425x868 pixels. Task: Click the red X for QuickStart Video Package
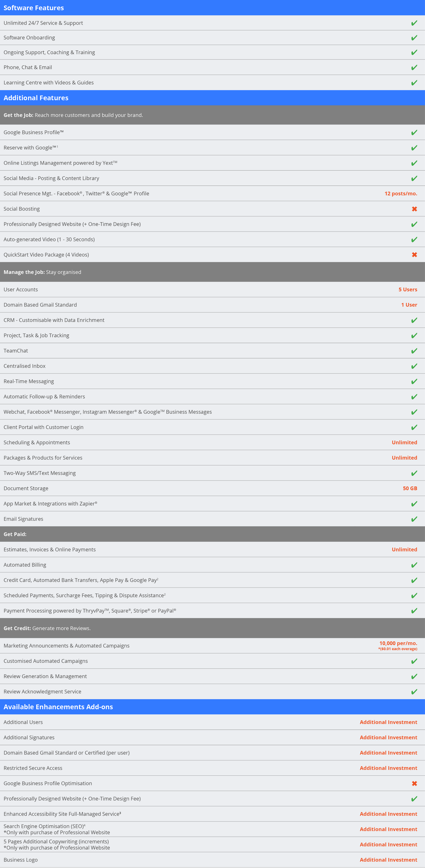pos(414,255)
